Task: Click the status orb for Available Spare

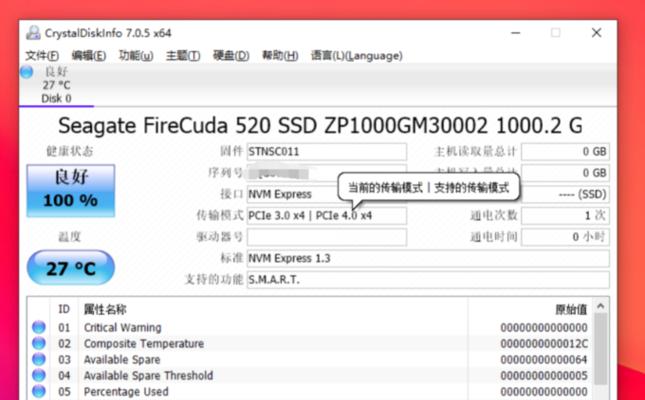Action: click(39, 359)
